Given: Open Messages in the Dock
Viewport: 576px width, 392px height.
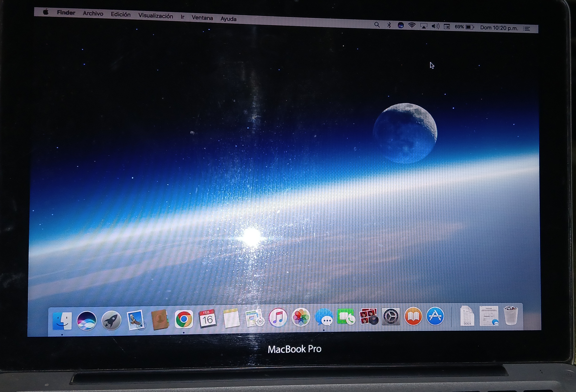Looking at the screenshot, I should tap(324, 317).
